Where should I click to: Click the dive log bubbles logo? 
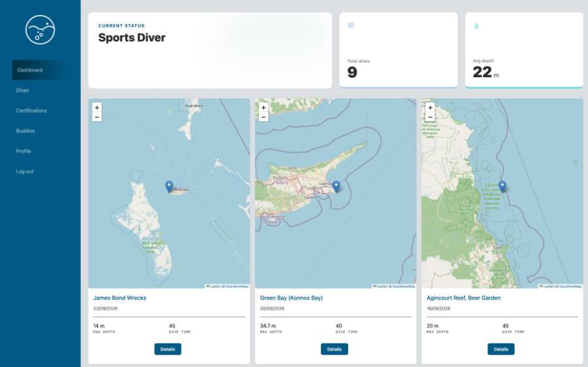coord(40,29)
